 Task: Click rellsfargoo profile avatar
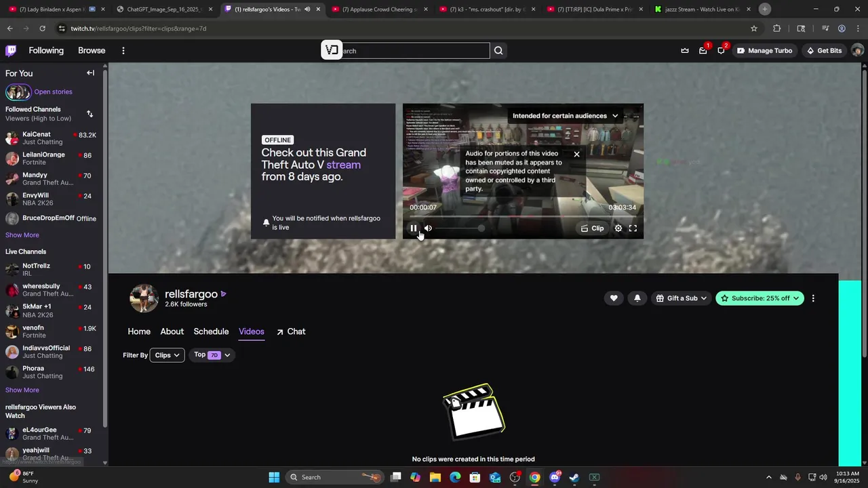[x=144, y=298]
